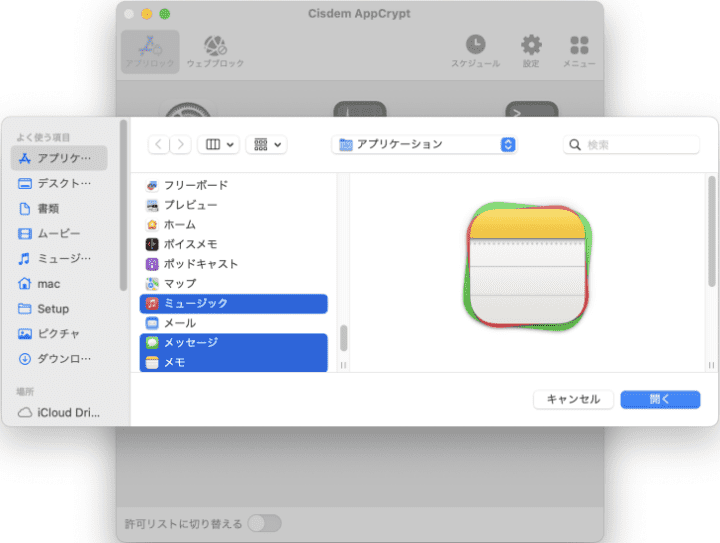Select the ポッドキャスト row
720x543 pixels.
[233, 264]
